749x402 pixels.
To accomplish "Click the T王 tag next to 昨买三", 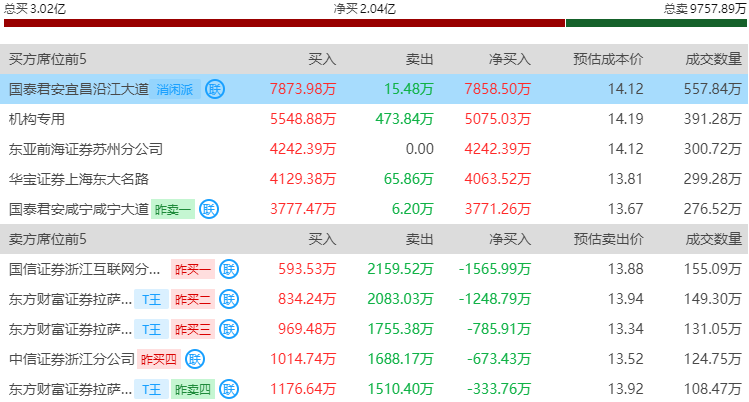I will pyautogui.click(x=151, y=329).
